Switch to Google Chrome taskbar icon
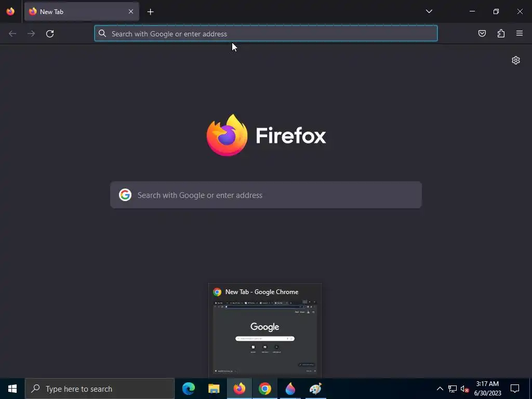 264,389
